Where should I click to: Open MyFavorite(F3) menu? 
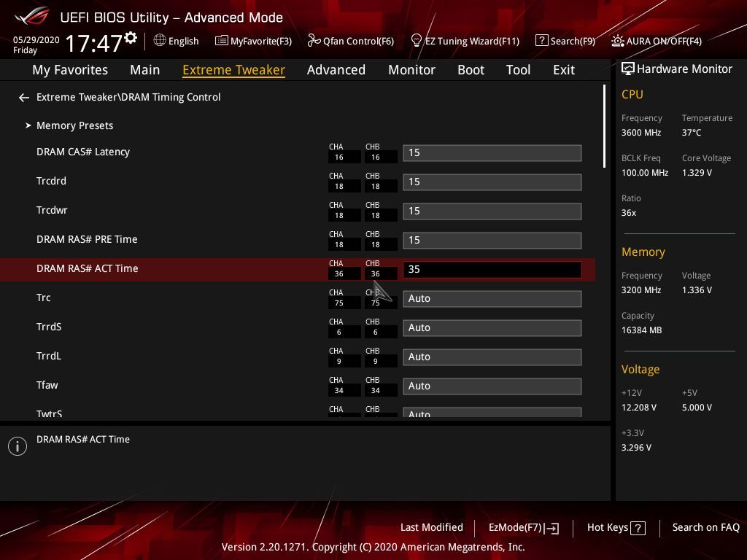(261, 41)
